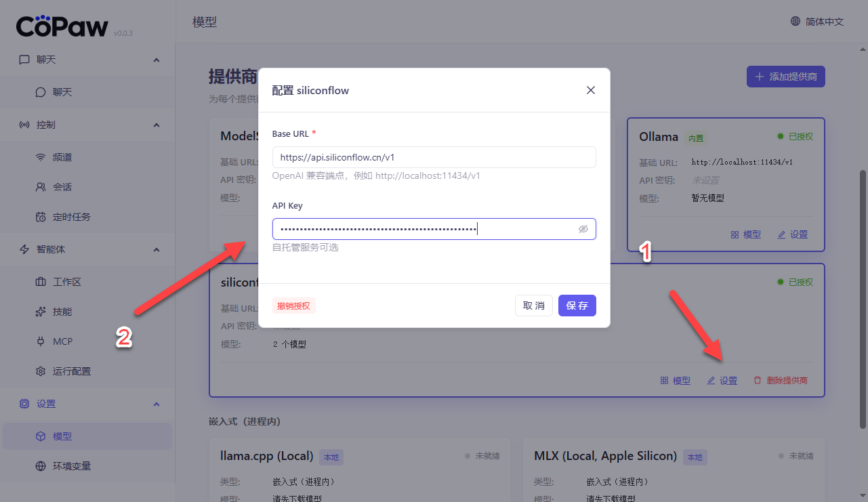Click the 自托管服务可选 hint text
Screen dimensions: 868x502
pyautogui.click(x=305, y=247)
